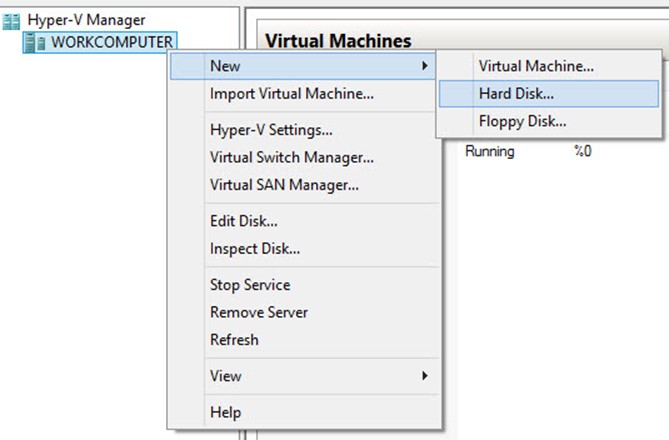The image size is (669, 440).
Task: Choose Inspect Disk... menu entry
Action: point(255,249)
